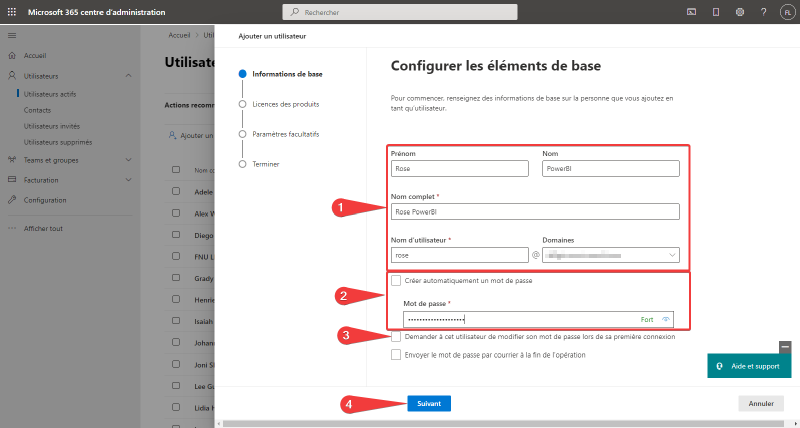Open the Domaines dropdown
This screenshot has height=428, width=800.
[611, 255]
